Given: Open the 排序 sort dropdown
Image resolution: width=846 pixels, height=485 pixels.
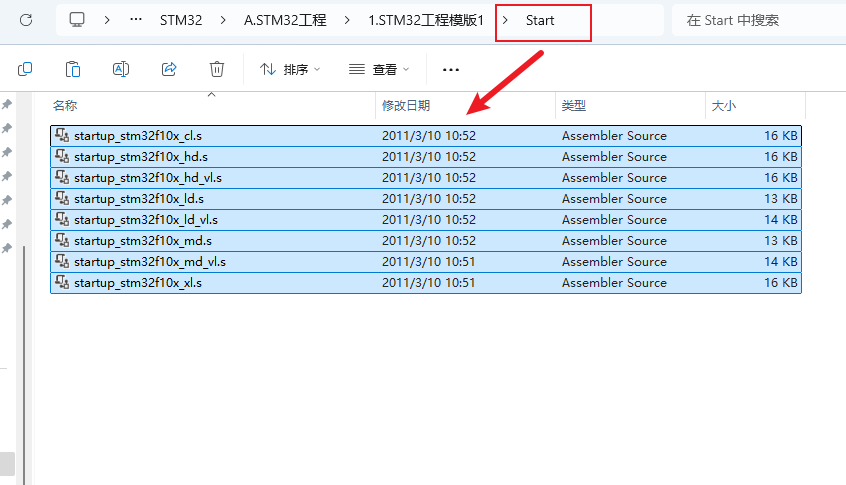Looking at the screenshot, I should point(290,70).
